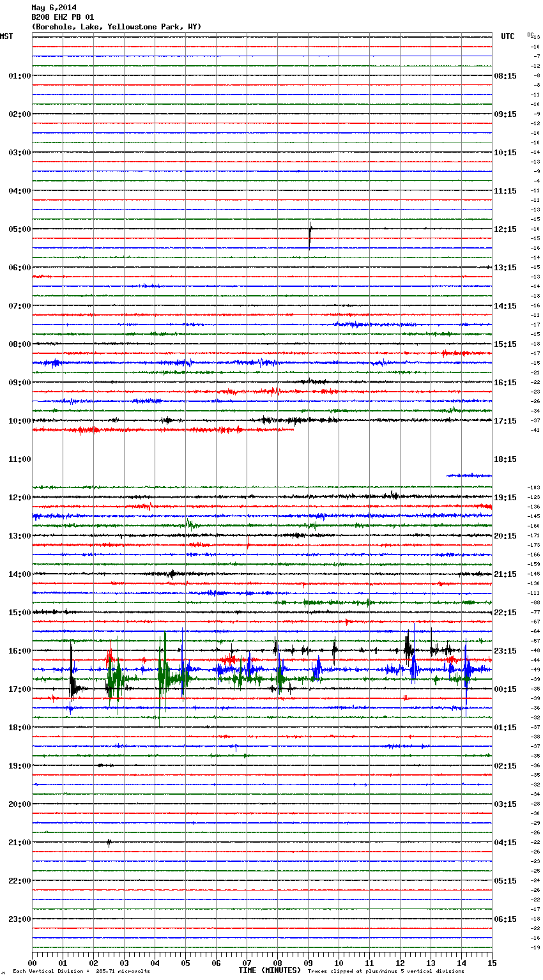This screenshot has height=980, width=543.
Task: Click the 23:15 UTC row label
Action: 505,651
